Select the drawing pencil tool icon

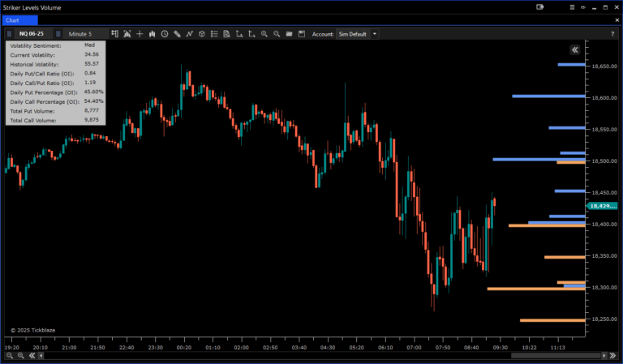coord(177,34)
